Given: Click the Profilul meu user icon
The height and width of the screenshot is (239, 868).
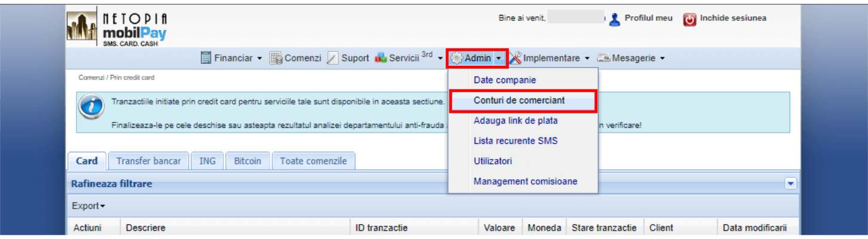Looking at the screenshot, I should pyautogui.click(x=614, y=19).
